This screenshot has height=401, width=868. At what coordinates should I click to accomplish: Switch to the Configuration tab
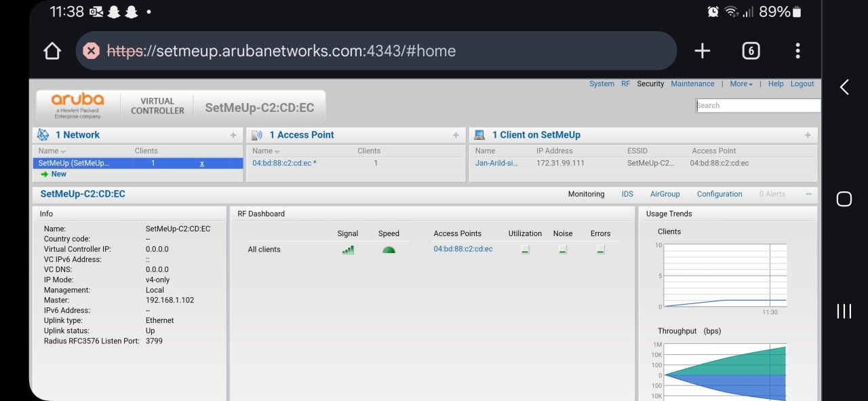click(719, 194)
